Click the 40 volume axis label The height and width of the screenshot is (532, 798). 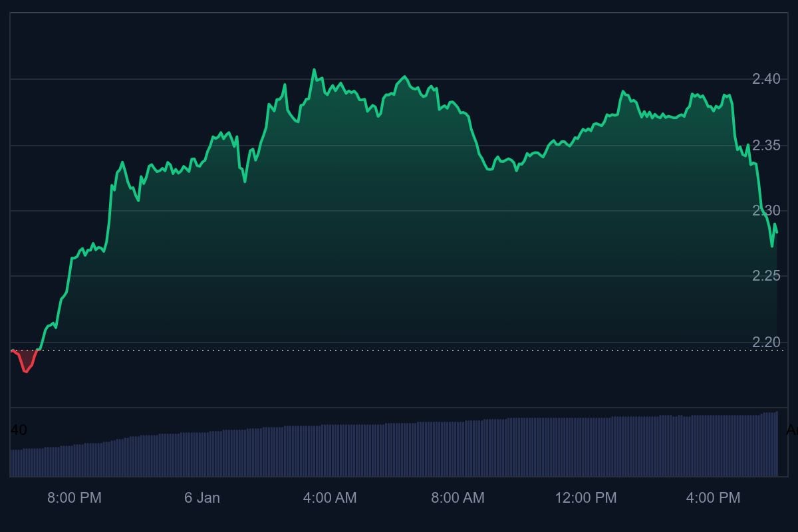pos(19,430)
